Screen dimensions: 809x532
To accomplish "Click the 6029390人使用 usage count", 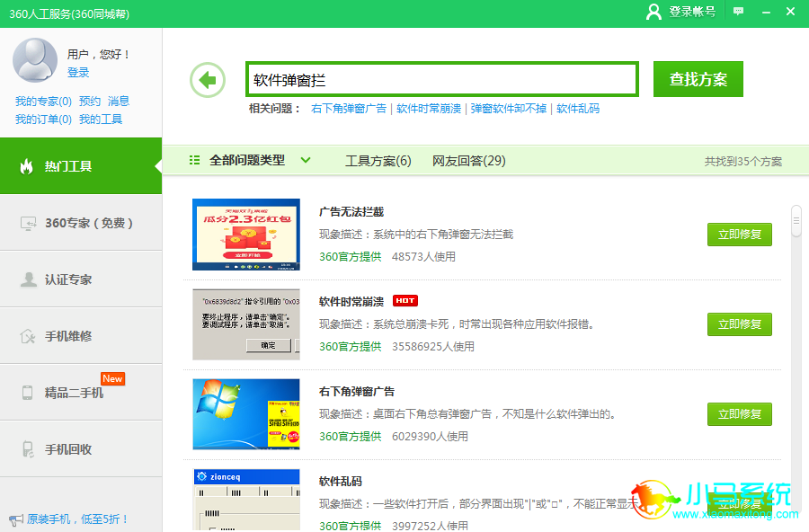I will point(430,436).
